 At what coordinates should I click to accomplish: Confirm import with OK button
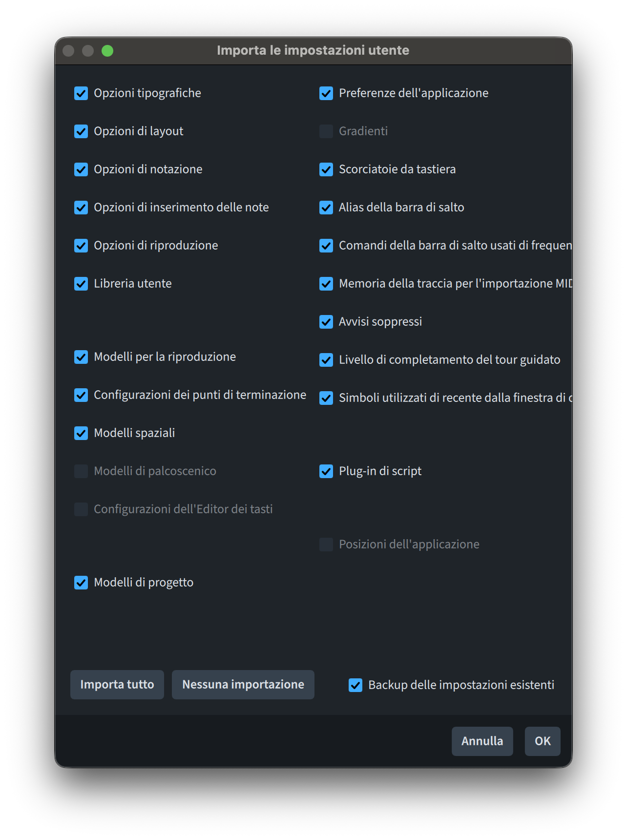[x=543, y=741]
